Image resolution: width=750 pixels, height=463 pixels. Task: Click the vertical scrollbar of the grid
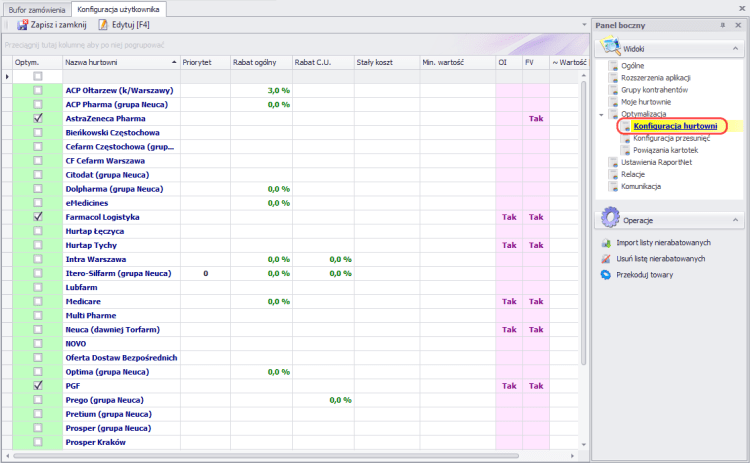(x=584, y=250)
